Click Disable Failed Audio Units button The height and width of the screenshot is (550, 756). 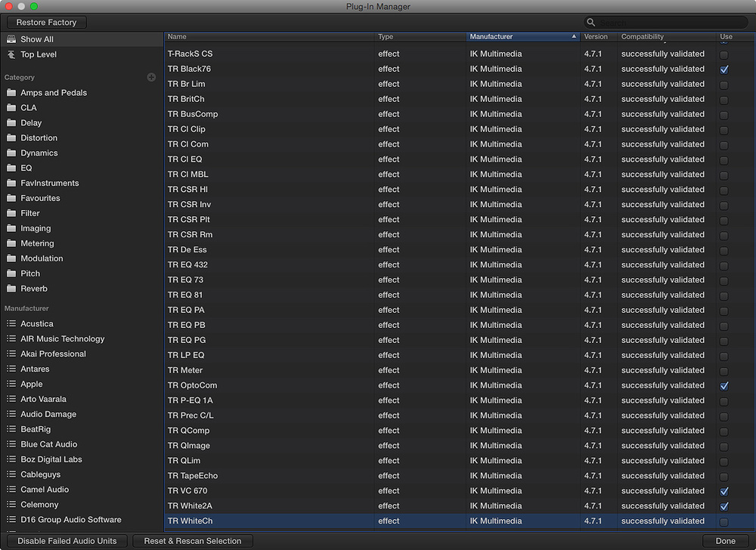pyautogui.click(x=67, y=541)
